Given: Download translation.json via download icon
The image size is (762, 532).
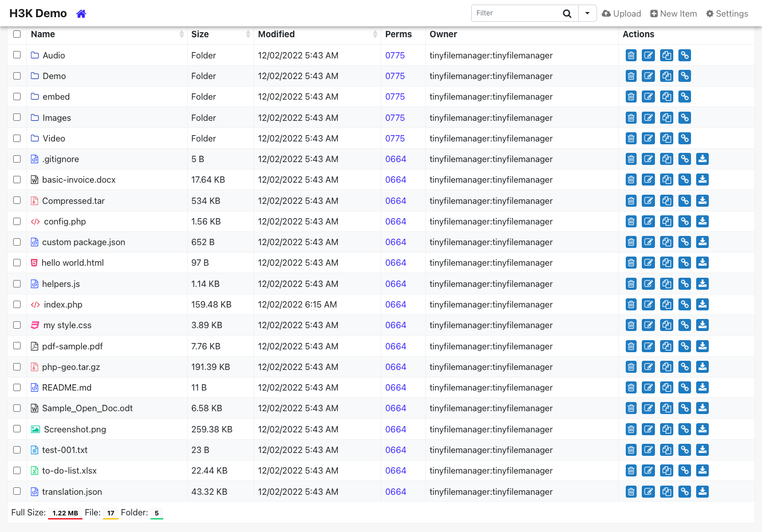Looking at the screenshot, I should click(702, 492).
